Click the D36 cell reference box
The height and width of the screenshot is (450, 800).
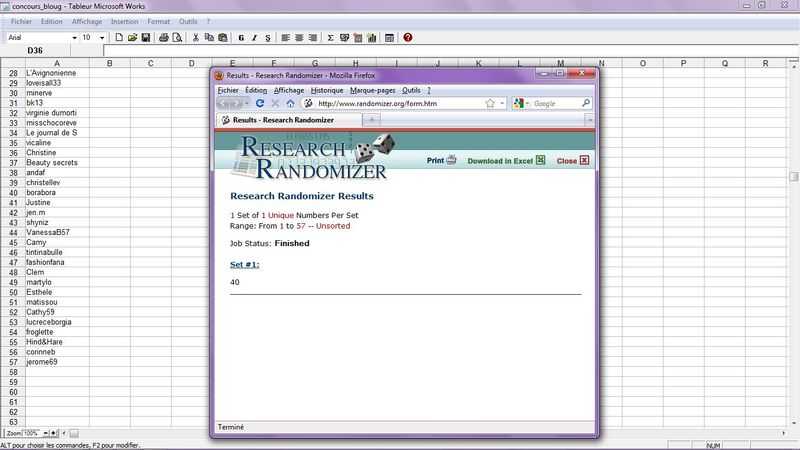[x=35, y=51]
